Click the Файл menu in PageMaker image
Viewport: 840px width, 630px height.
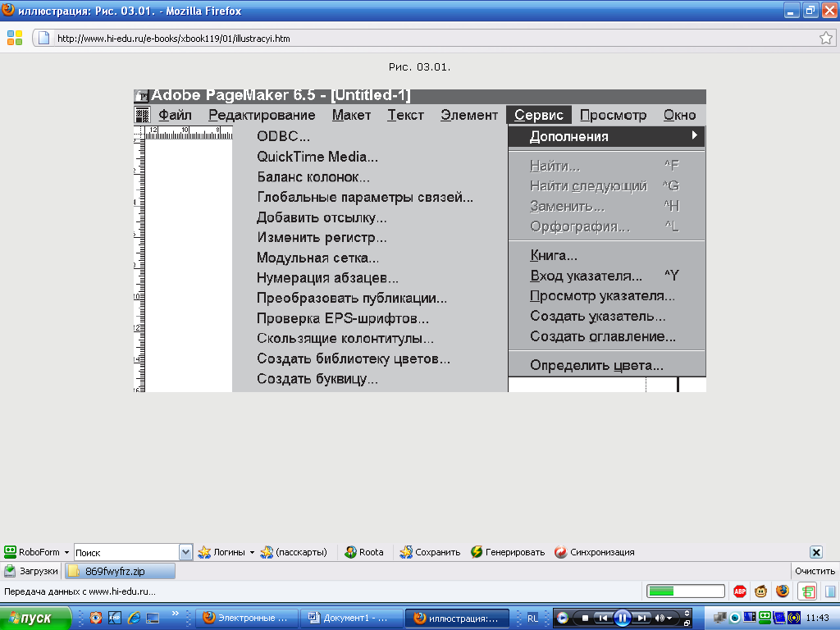(x=175, y=115)
